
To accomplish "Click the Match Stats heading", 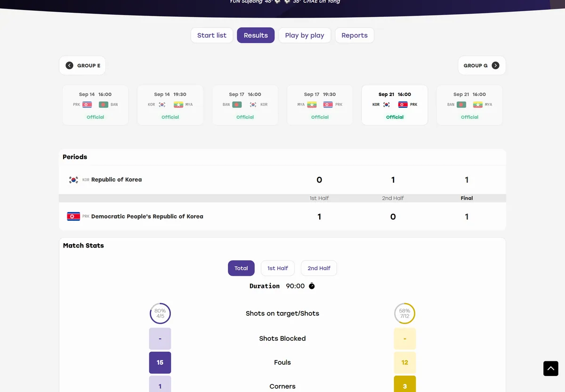I will (x=83, y=245).
